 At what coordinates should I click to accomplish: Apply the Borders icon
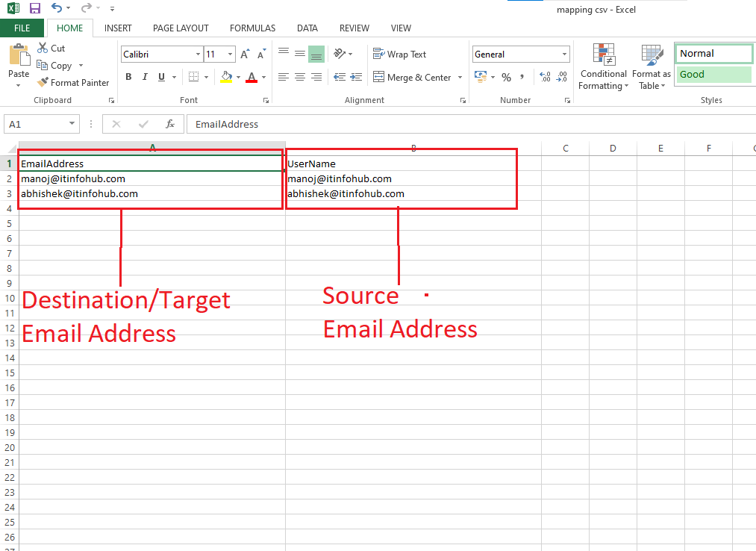pos(193,77)
